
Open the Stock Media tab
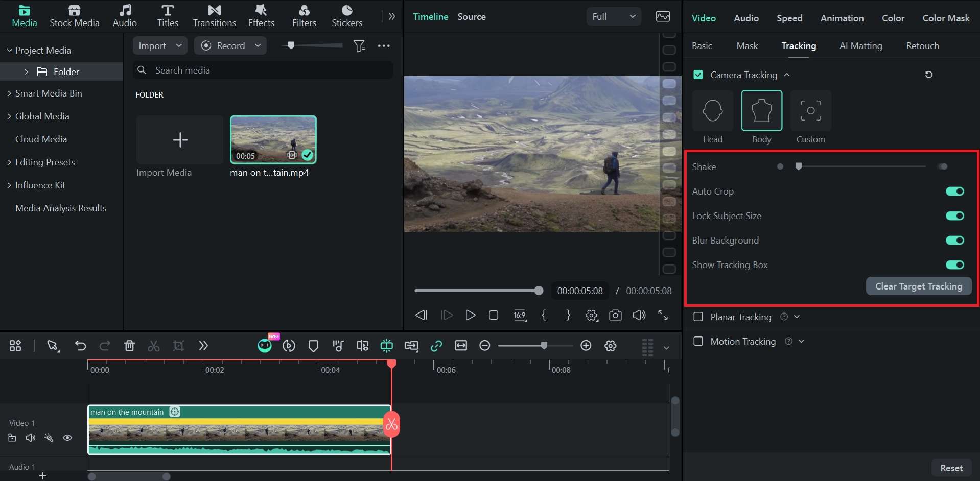click(x=74, y=16)
